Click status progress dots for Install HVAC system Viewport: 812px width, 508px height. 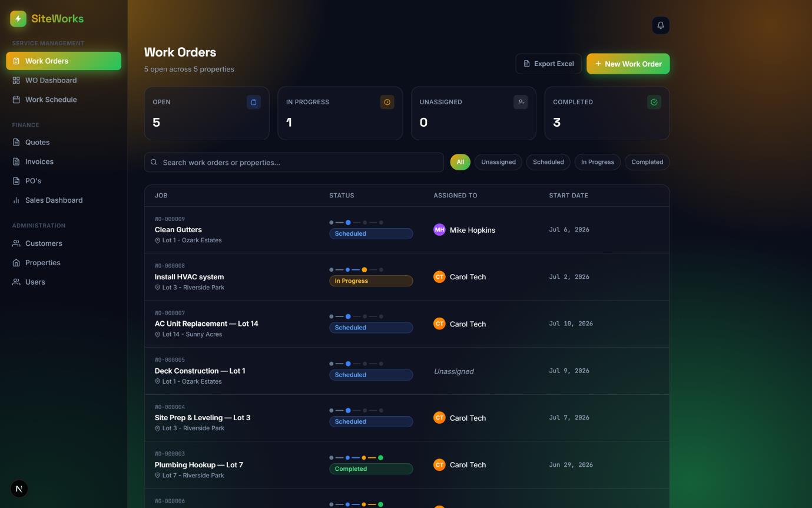pos(356,270)
